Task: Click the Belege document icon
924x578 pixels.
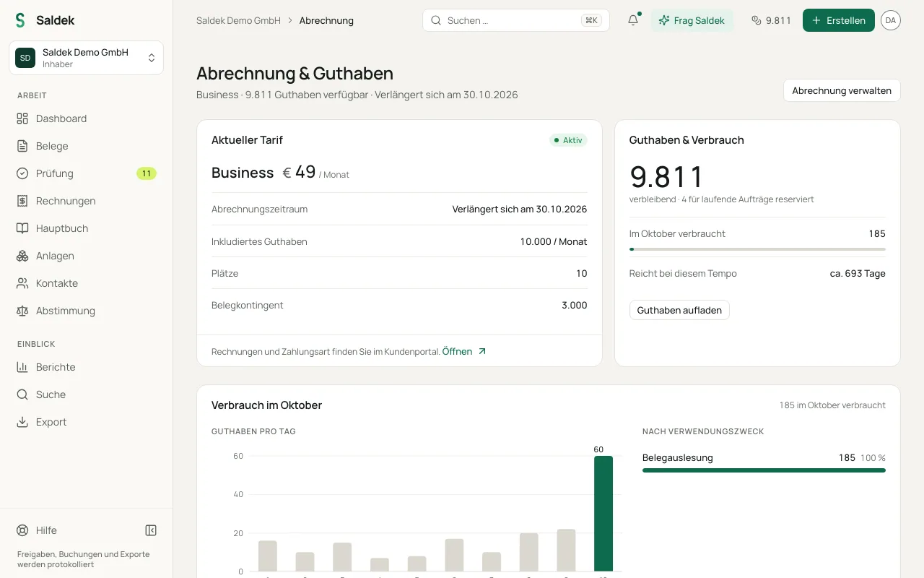Action: [22, 146]
